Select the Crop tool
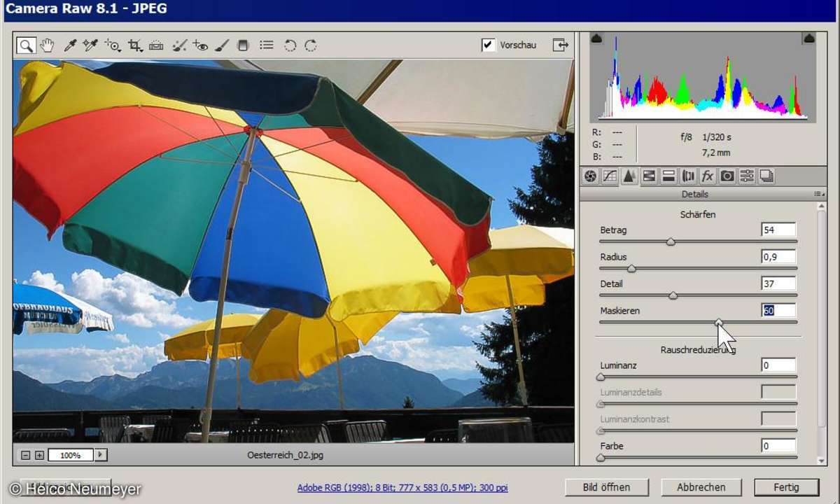 pos(135,45)
